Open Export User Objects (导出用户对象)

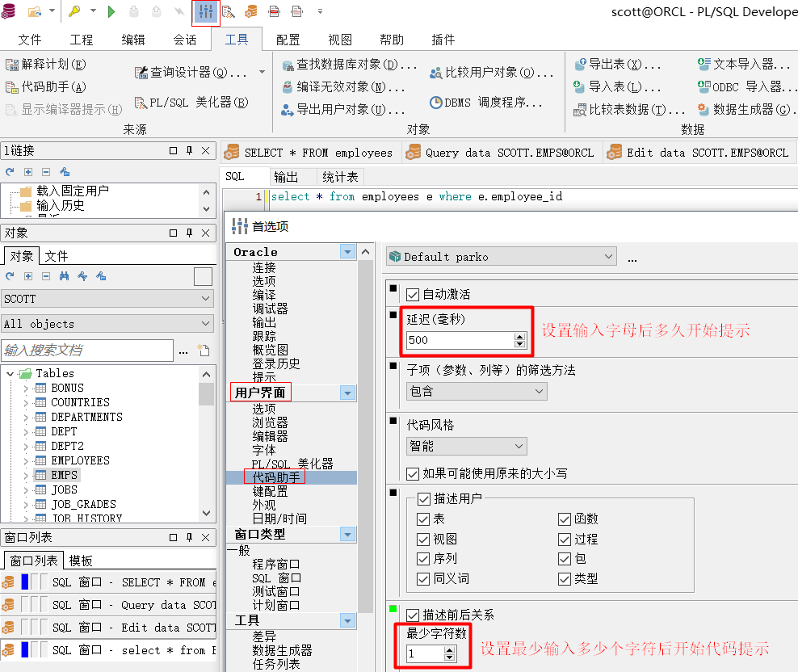point(343,110)
